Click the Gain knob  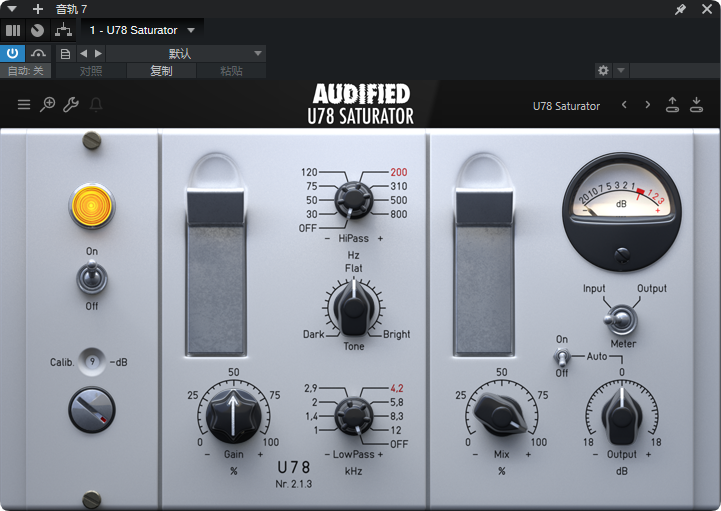click(x=234, y=415)
